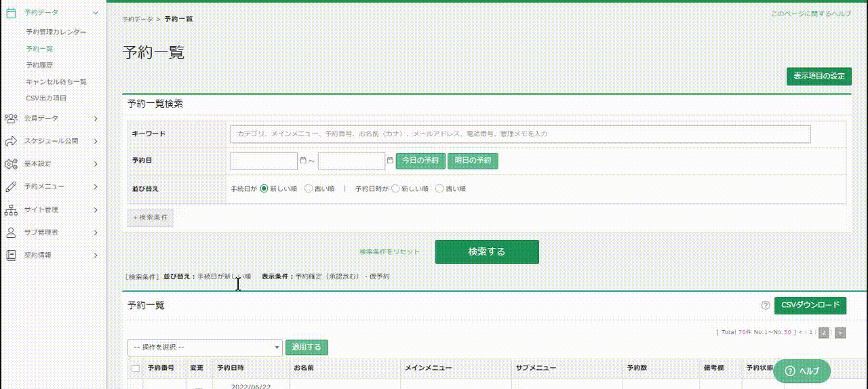Click 予約データ breadcrumb link

[138, 19]
